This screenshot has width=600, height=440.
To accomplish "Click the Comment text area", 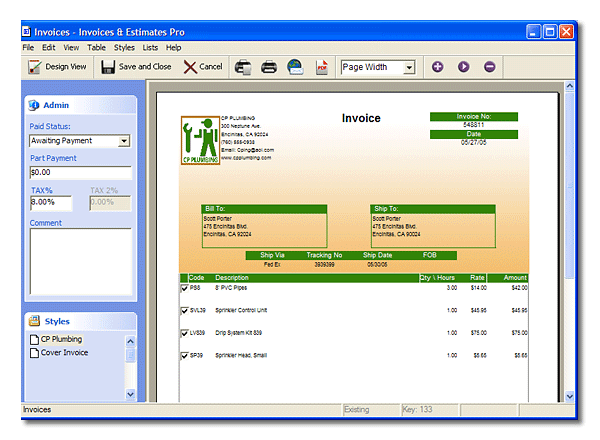I will (x=81, y=262).
